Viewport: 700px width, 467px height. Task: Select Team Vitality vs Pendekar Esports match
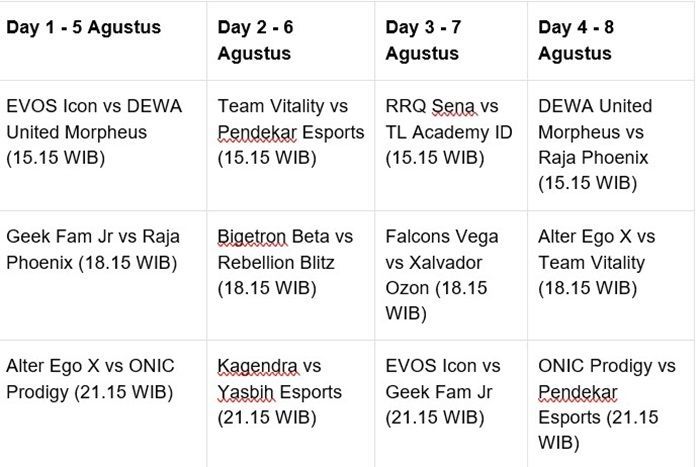pos(291,132)
